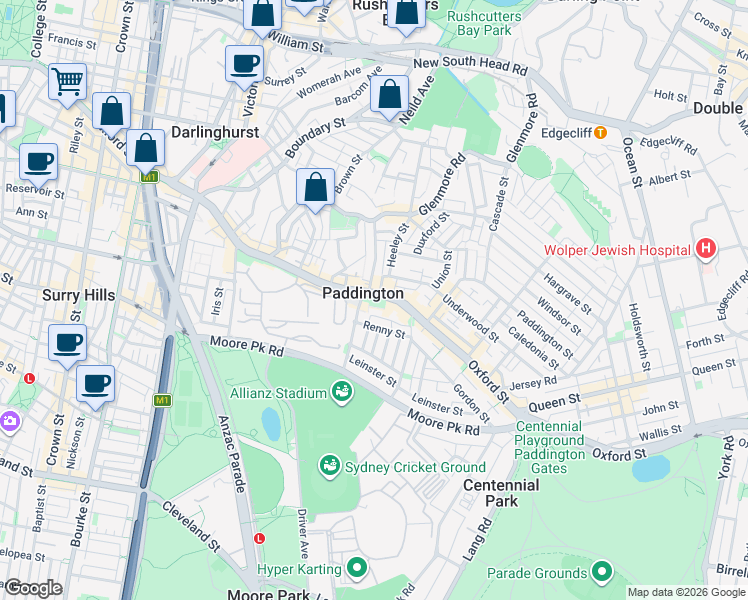This screenshot has height=600, width=748.
Task: Click the coffee cup marker just below Surry Hills label
Action: tap(67, 344)
